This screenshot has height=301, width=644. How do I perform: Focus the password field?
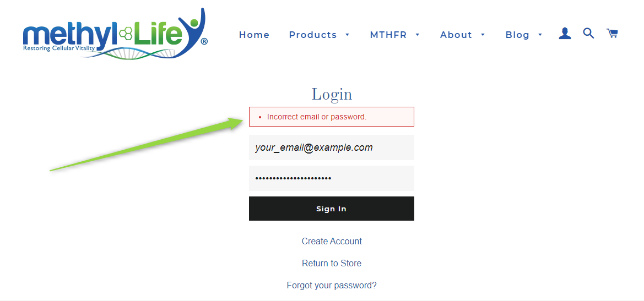tap(332, 178)
